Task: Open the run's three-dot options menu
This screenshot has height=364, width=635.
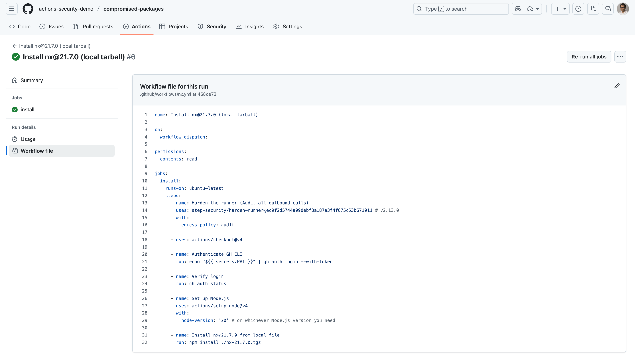Action: click(620, 57)
